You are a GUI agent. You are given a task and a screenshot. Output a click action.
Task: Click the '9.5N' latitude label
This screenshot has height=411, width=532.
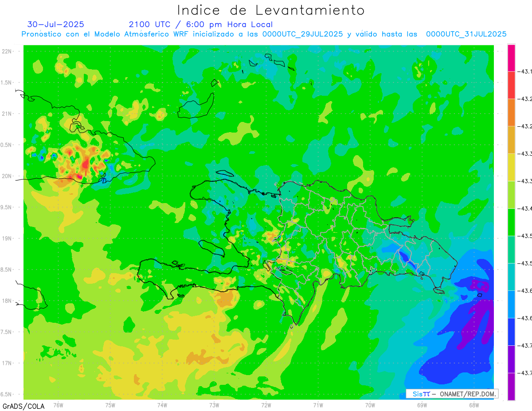tap(6, 207)
